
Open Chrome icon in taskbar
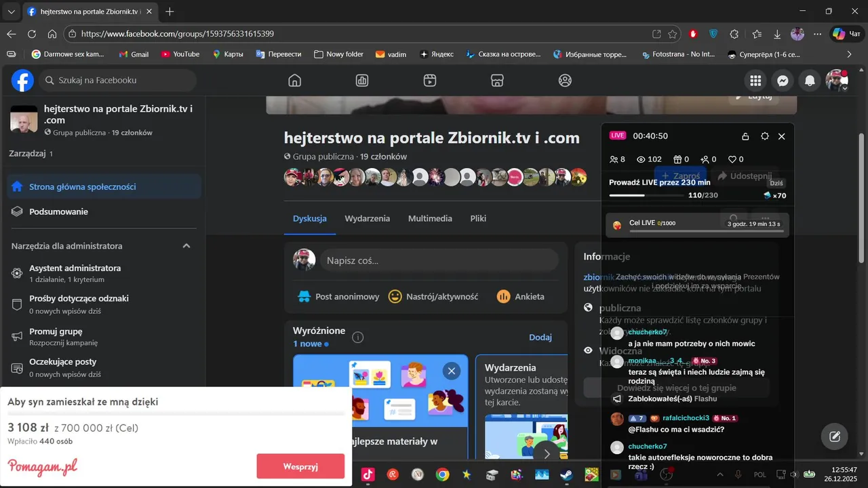(x=442, y=474)
